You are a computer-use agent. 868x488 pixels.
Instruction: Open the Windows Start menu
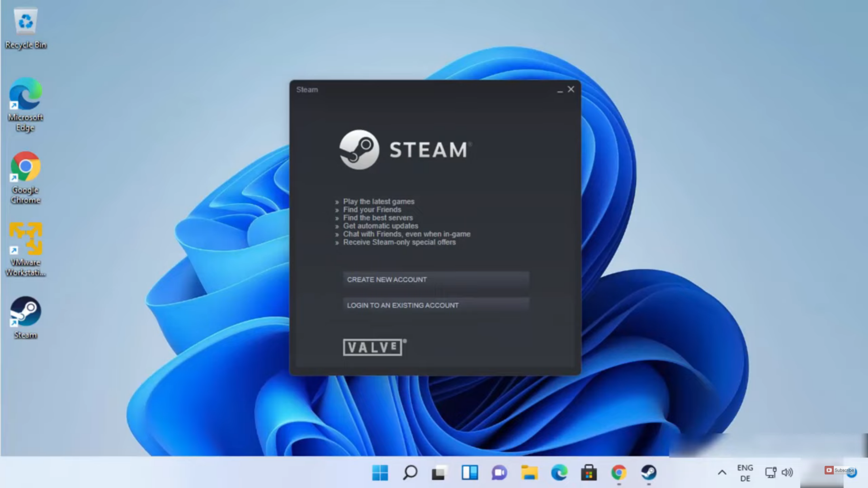click(x=380, y=473)
